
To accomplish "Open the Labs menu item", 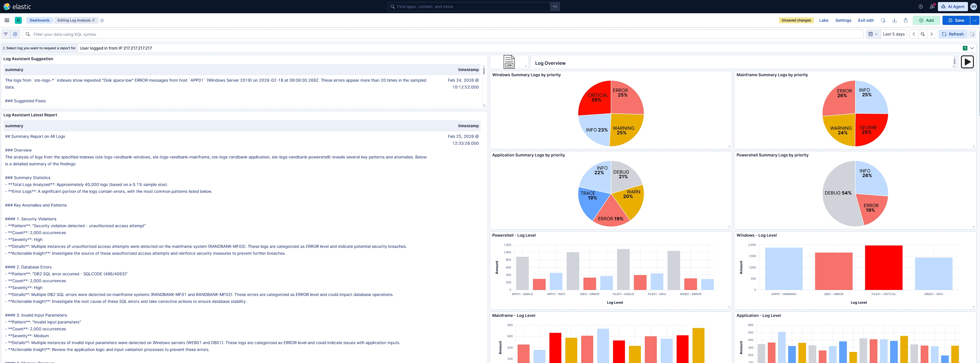I will (x=824, y=21).
